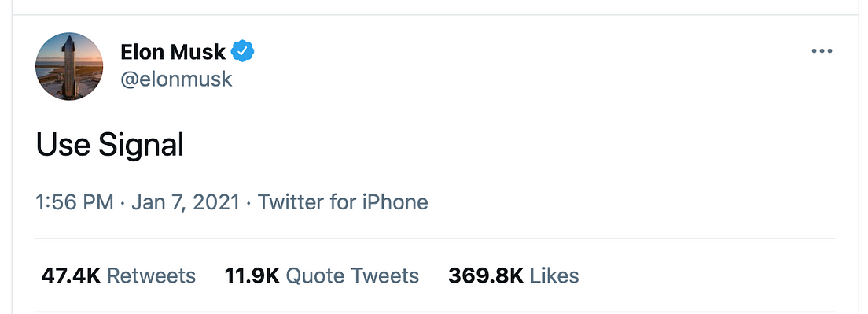The image size is (868, 314).
Task: Click the empty area right of Use Signal
Action: click(509, 146)
